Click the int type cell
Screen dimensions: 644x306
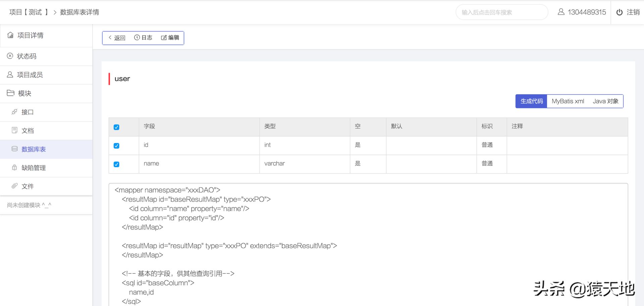(x=305, y=145)
